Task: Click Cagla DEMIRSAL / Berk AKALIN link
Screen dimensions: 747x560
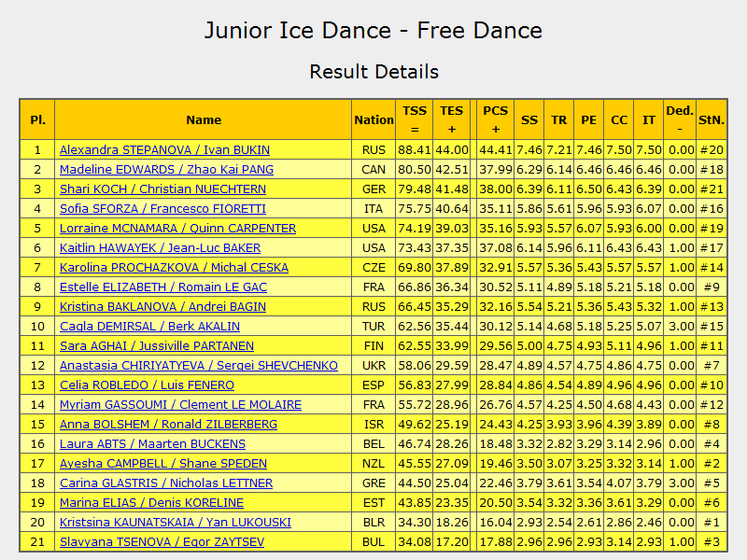Action: 149,326
